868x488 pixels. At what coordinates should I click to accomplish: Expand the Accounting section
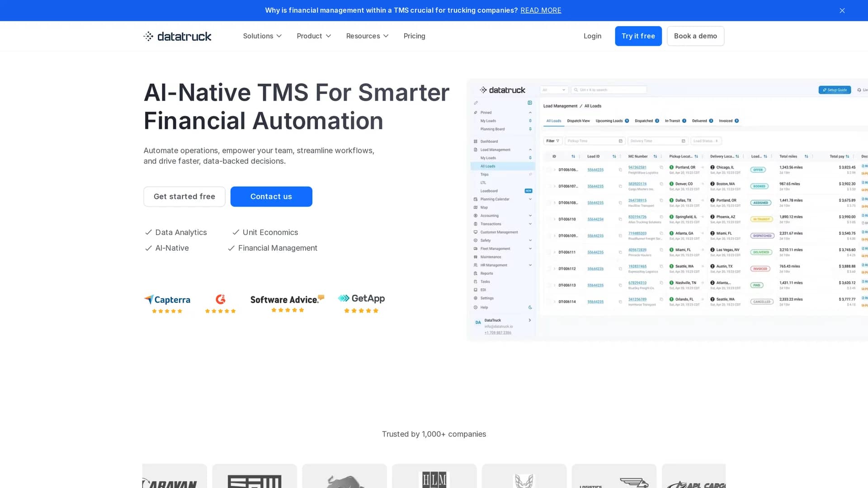click(530, 216)
